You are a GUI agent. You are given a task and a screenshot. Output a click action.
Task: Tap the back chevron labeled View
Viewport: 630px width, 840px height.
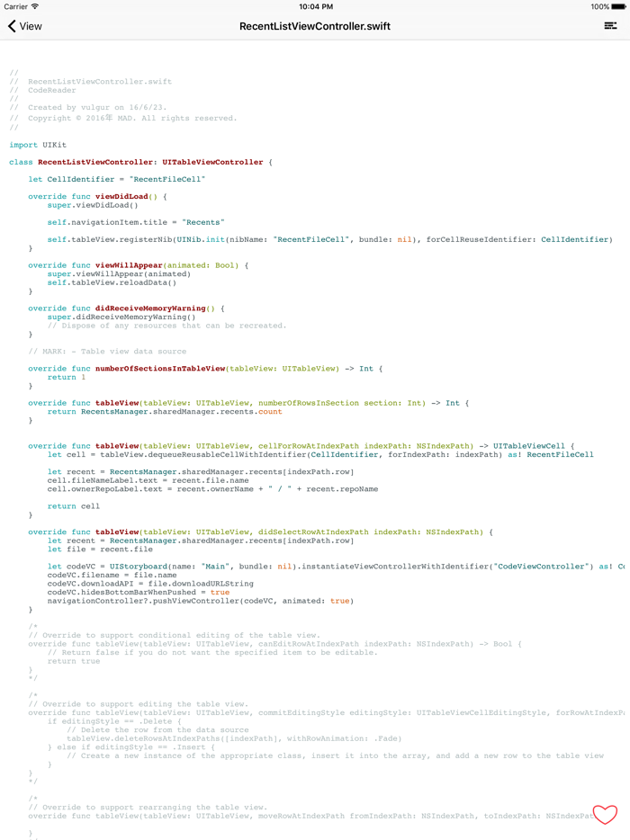24,26
